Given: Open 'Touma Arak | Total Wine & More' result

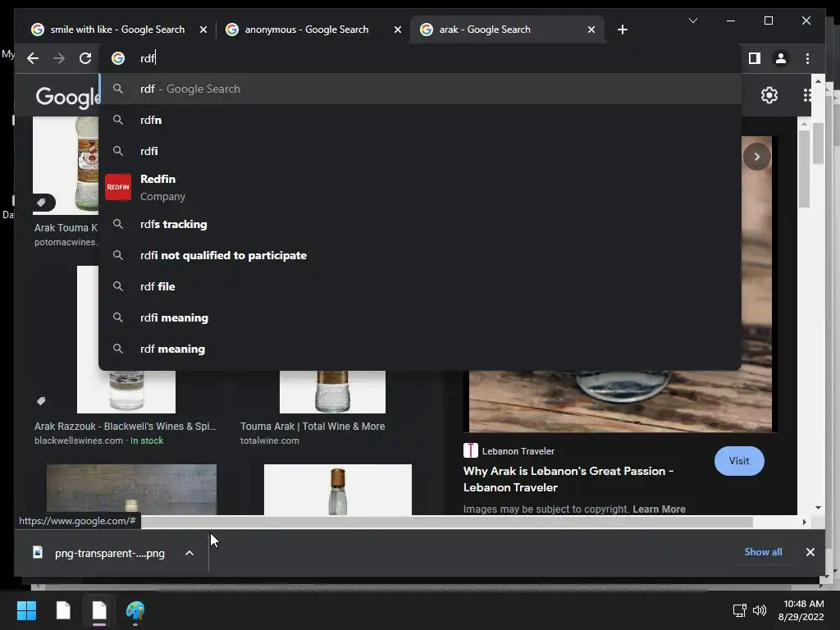Looking at the screenshot, I should tap(313, 427).
